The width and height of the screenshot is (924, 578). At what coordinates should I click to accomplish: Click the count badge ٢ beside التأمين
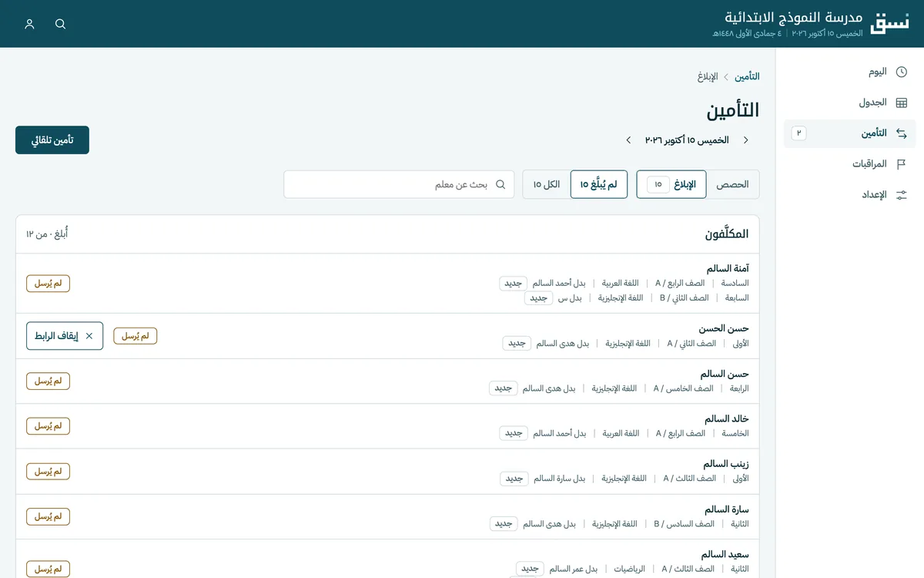(798, 133)
